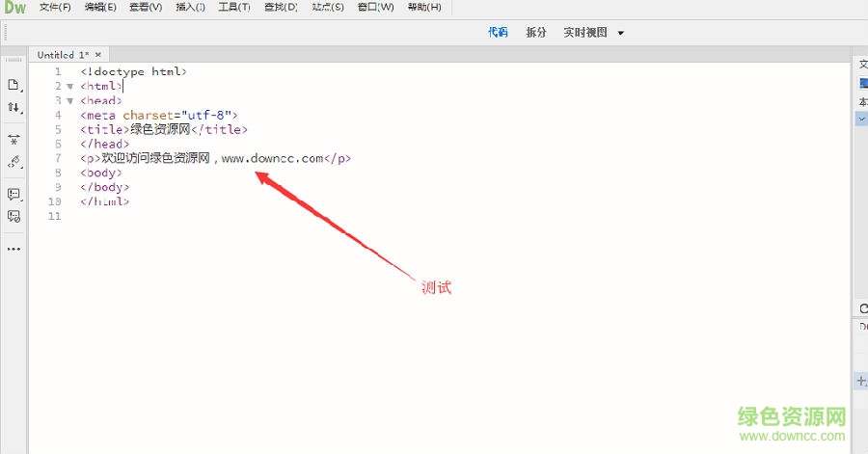Open the file management icon in left toolbar
The image size is (868, 454).
tap(14, 85)
